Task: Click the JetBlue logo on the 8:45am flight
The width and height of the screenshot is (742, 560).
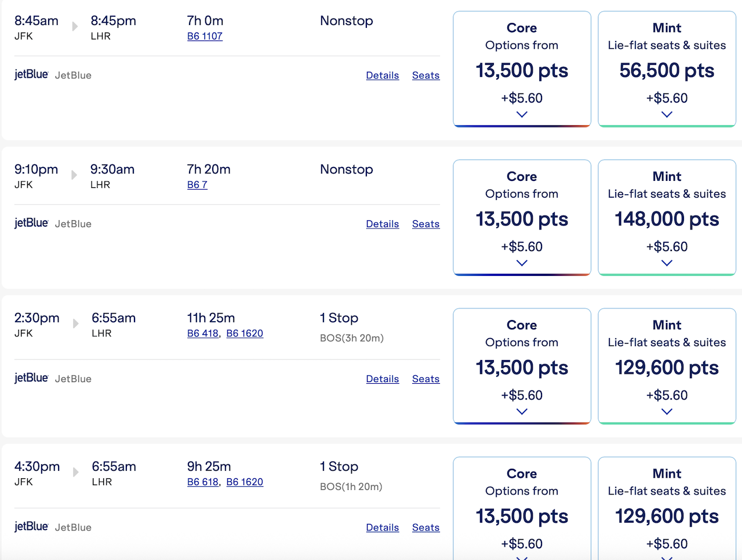Action: 31,74
